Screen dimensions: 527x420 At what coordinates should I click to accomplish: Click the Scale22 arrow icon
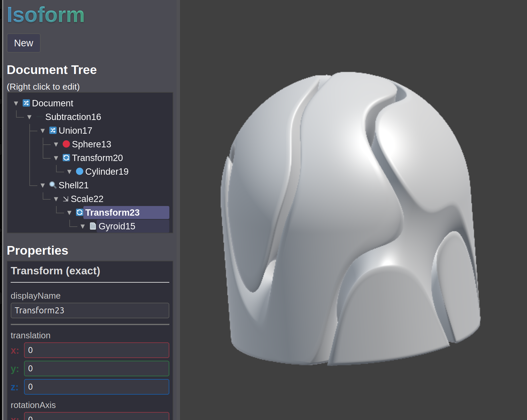[66, 199]
